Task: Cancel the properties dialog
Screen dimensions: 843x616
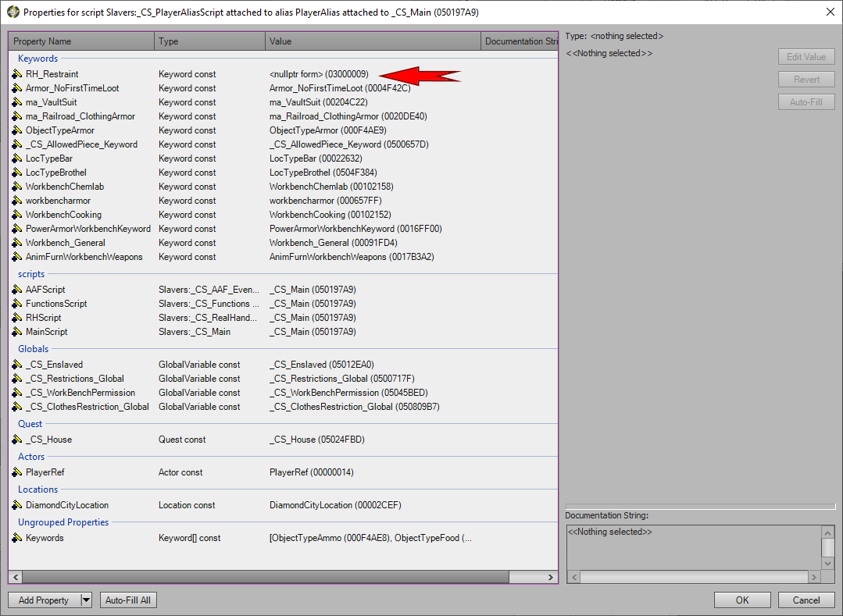Action: (806, 600)
